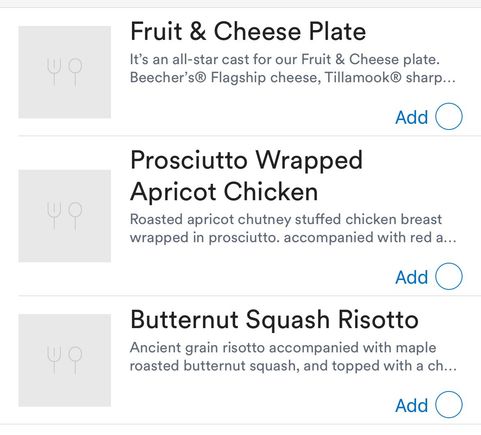Viewport: 481px width, 435px height.
Task: Open the Butternut Squash Risotto title
Action: [x=274, y=320]
